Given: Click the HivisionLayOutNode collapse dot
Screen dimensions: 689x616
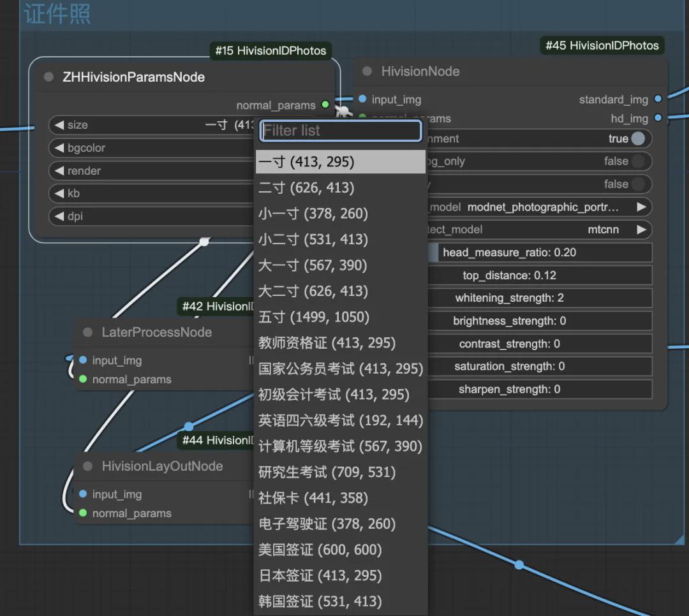Looking at the screenshot, I should tap(88, 466).
